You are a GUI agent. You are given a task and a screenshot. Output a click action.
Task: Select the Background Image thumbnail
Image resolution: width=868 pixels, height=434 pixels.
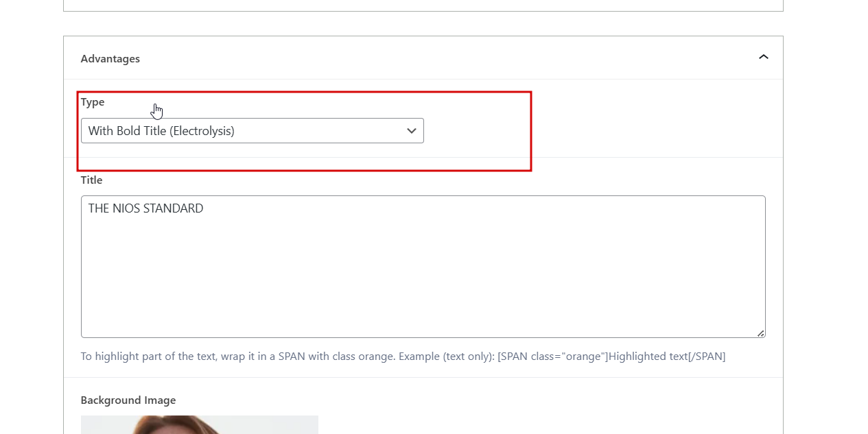[x=200, y=424]
